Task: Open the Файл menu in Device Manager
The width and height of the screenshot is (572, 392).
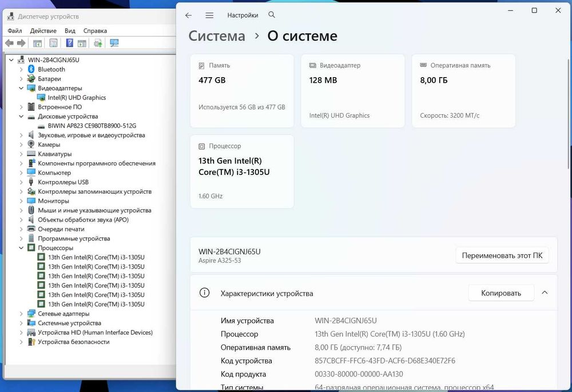Action: pyautogui.click(x=15, y=31)
